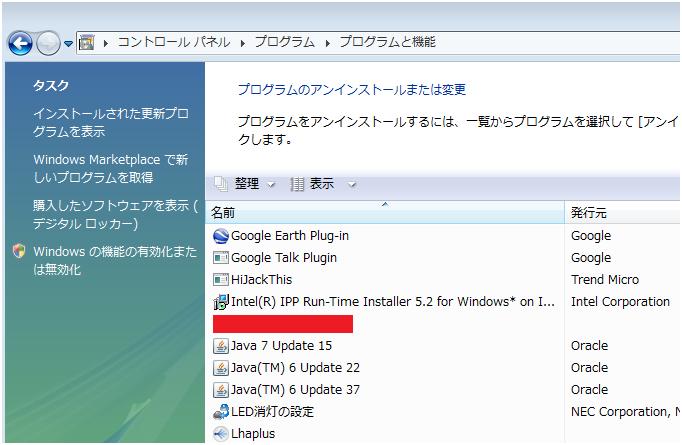Click the HiJackThis program icon
This screenshot has height=445, width=682.
click(x=221, y=280)
